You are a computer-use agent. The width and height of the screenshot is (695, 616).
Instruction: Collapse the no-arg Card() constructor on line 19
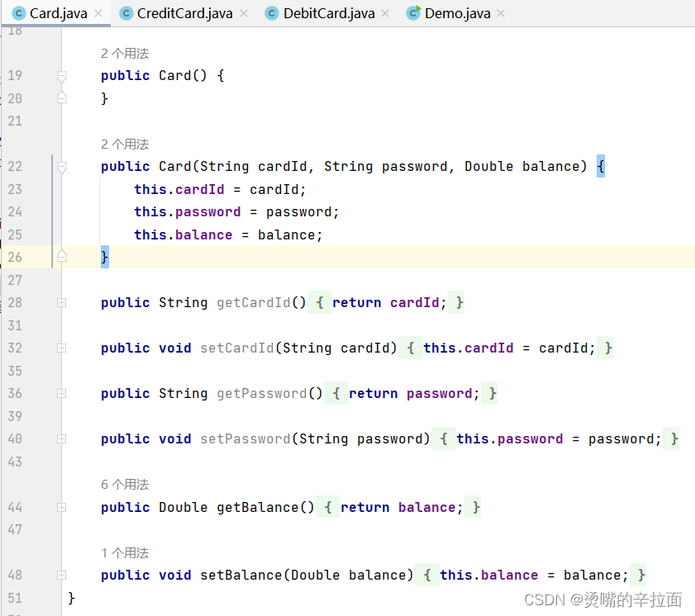tap(62, 76)
